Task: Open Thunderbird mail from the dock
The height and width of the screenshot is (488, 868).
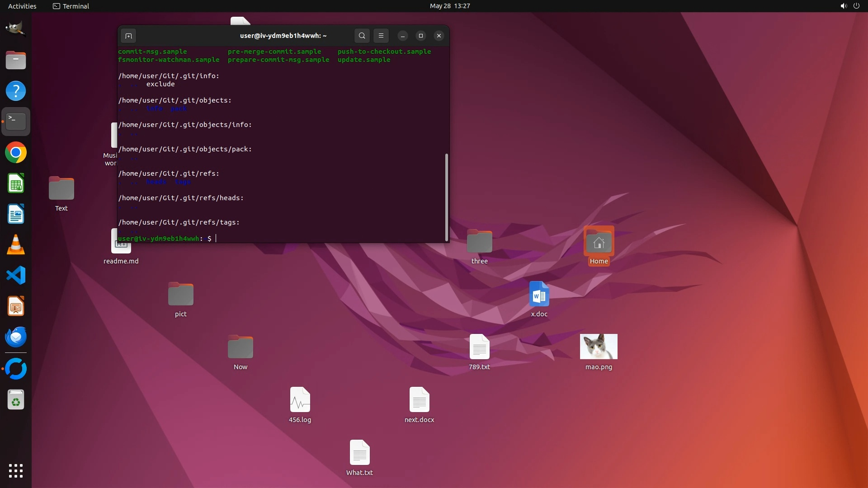Action: click(16, 337)
